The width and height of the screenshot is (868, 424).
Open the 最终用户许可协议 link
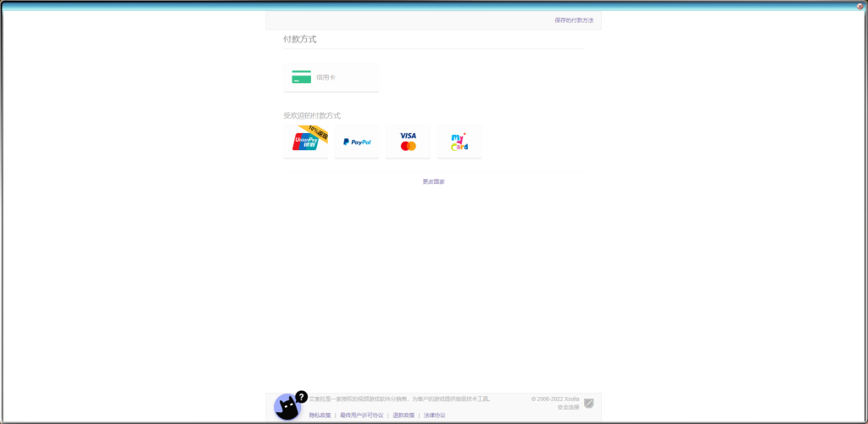[x=361, y=416]
